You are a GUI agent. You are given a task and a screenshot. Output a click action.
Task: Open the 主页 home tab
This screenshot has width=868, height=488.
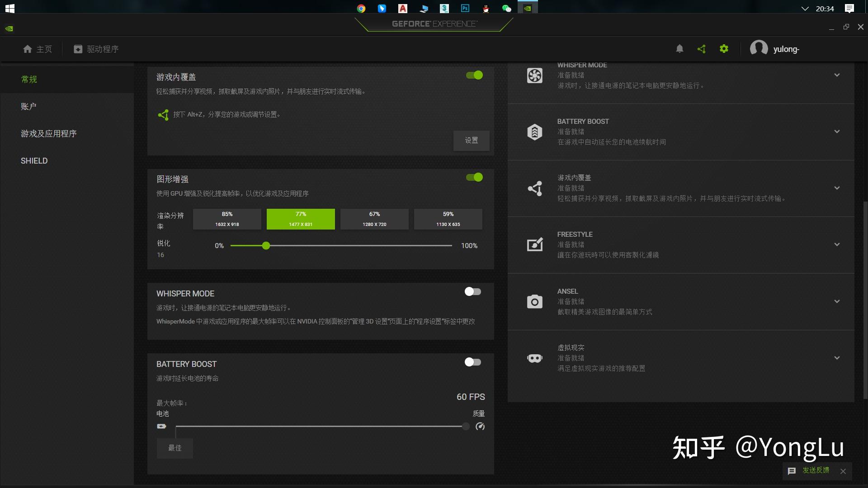click(x=38, y=49)
